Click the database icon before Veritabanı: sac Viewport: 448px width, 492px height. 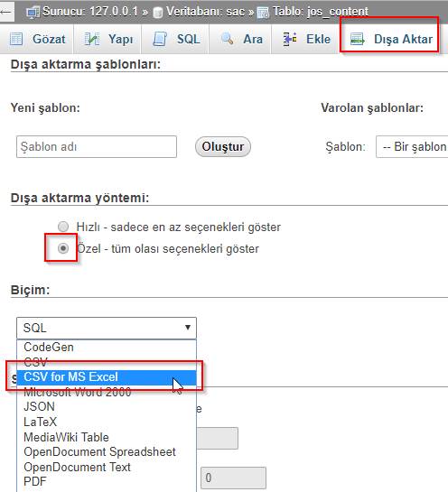(157, 13)
